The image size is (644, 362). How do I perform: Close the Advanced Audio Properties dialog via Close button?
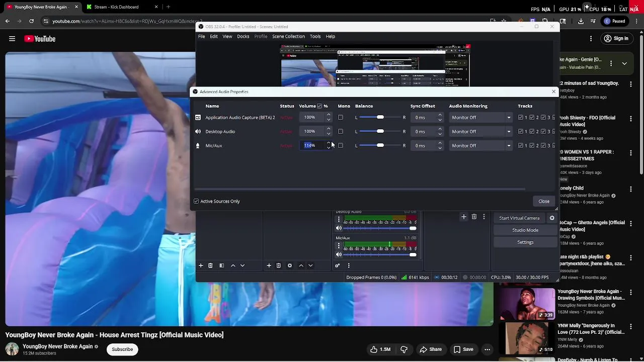point(544,201)
